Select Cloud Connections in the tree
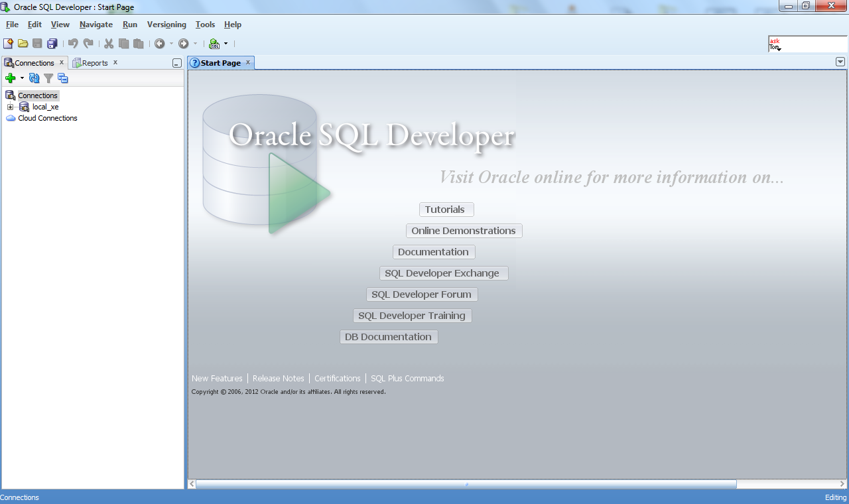 [x=48, y=118]
